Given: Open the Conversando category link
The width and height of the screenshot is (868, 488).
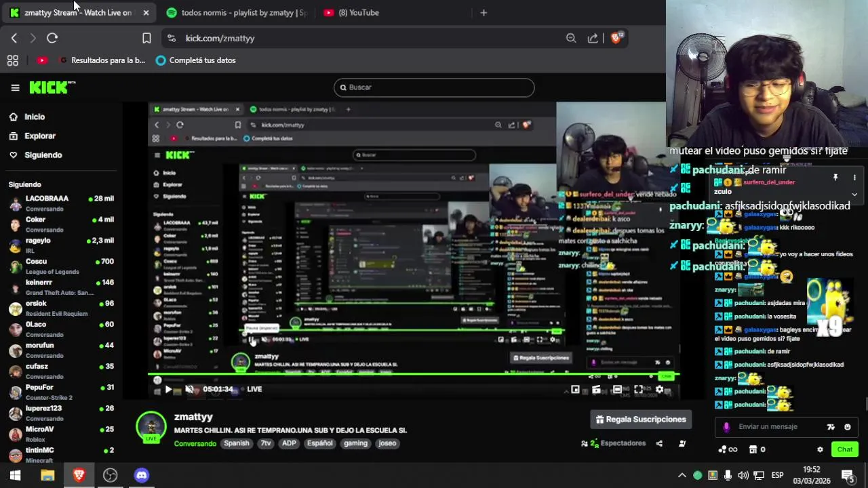Looking at the screenshot, I should [x=195, y=444].
